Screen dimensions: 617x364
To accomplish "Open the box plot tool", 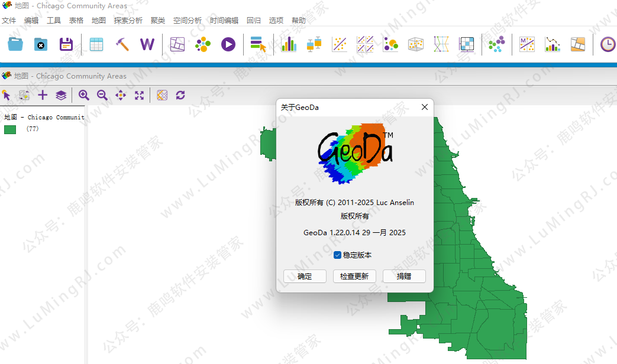I will pos(314,44).
